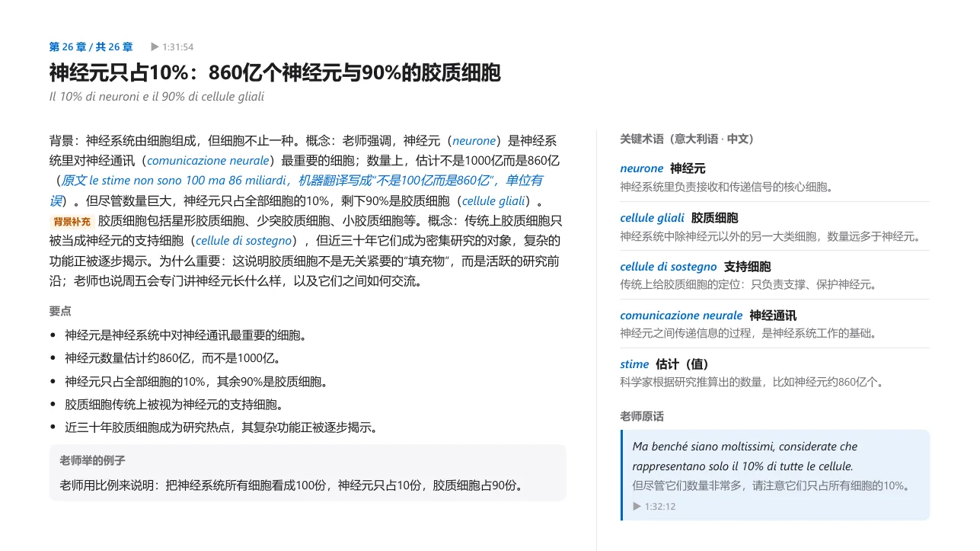Click bullet 神经元只占全部细胞的10%
Screen dimensions: 980x551
click(x=196, y=381)
